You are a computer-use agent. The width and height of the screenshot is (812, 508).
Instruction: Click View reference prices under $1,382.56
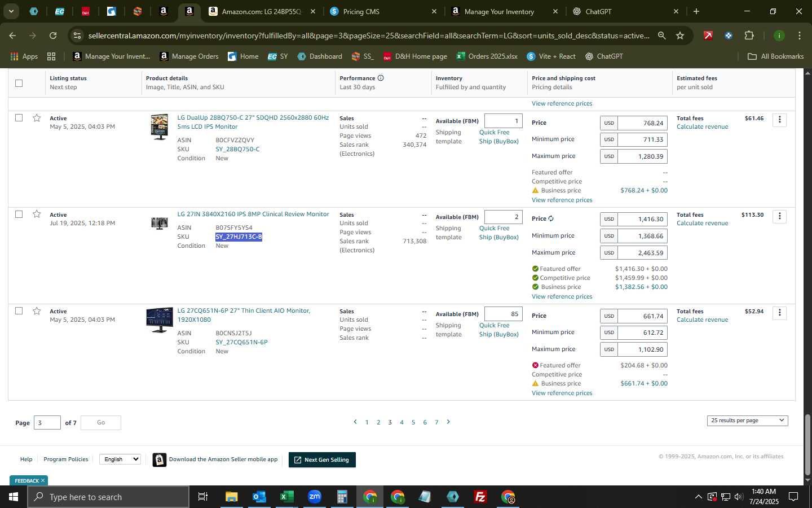[562, 296]
